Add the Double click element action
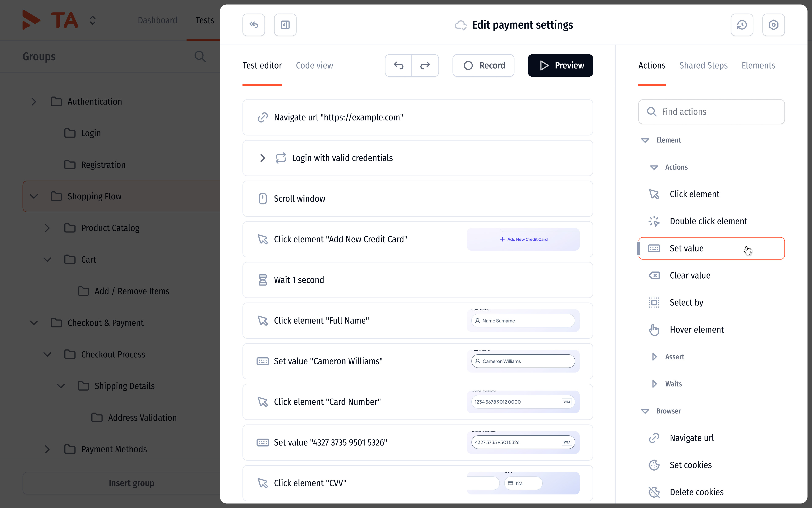The width and height of the screenshot is (812, 508). (x=711, y=221)
